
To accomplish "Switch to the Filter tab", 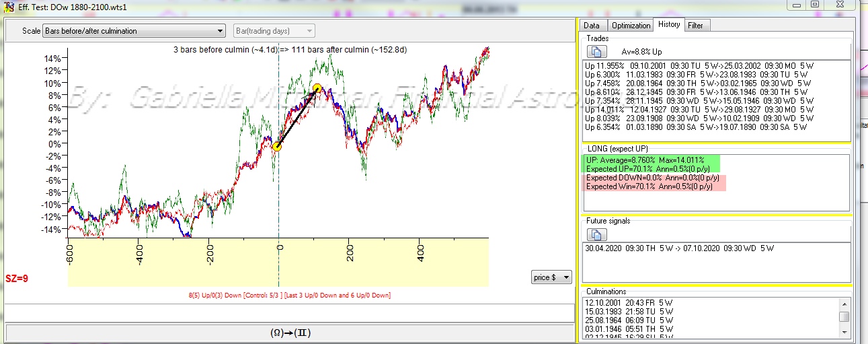I will click(x=696, y=25).
